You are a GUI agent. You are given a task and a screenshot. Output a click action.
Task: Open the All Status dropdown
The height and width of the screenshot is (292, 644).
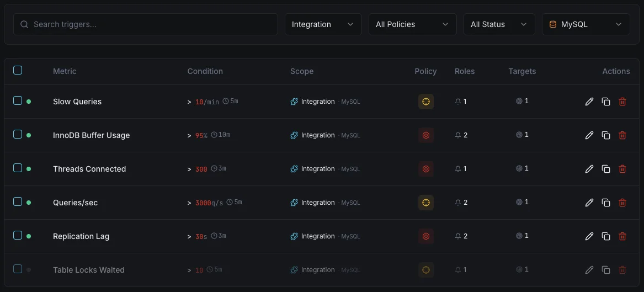499,24
